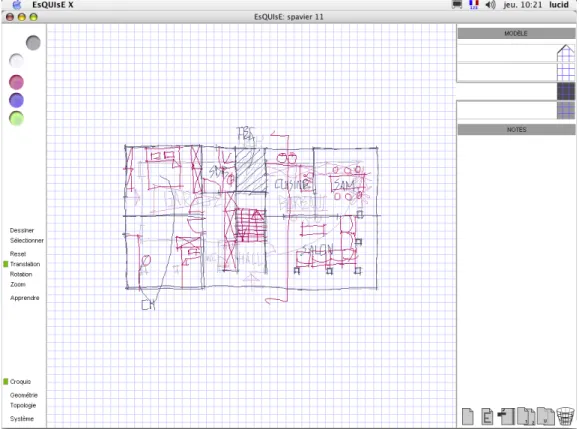Click the Apprendre command
This screenshot has height=429, width=579.
coord(24,298)
